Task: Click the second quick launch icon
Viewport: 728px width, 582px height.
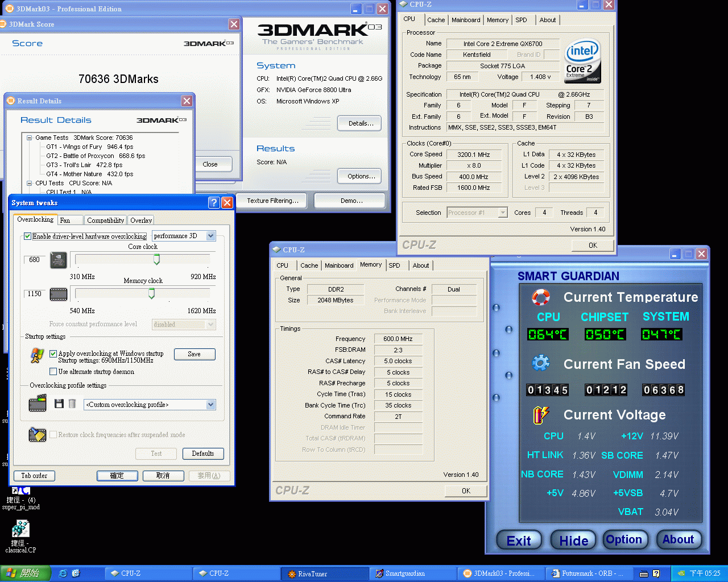Action: [76, 573]
